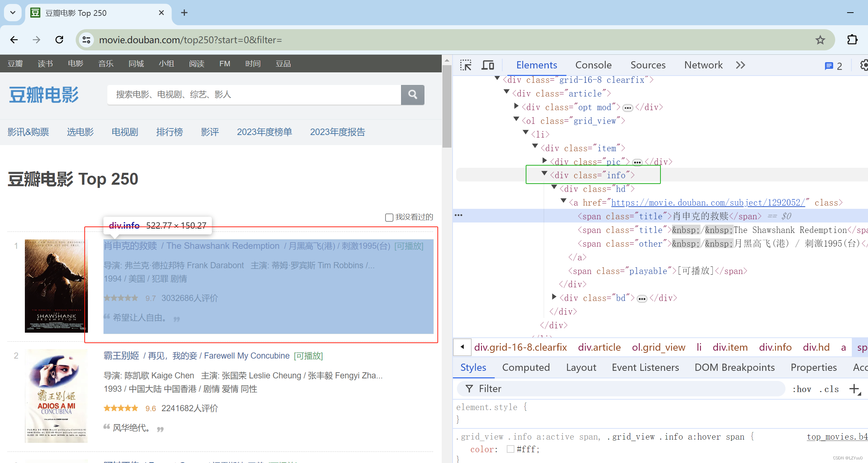Viewport: 868px width, 463px height.
Task: Click the 选电影 navigation link
Action: point(80,132)
